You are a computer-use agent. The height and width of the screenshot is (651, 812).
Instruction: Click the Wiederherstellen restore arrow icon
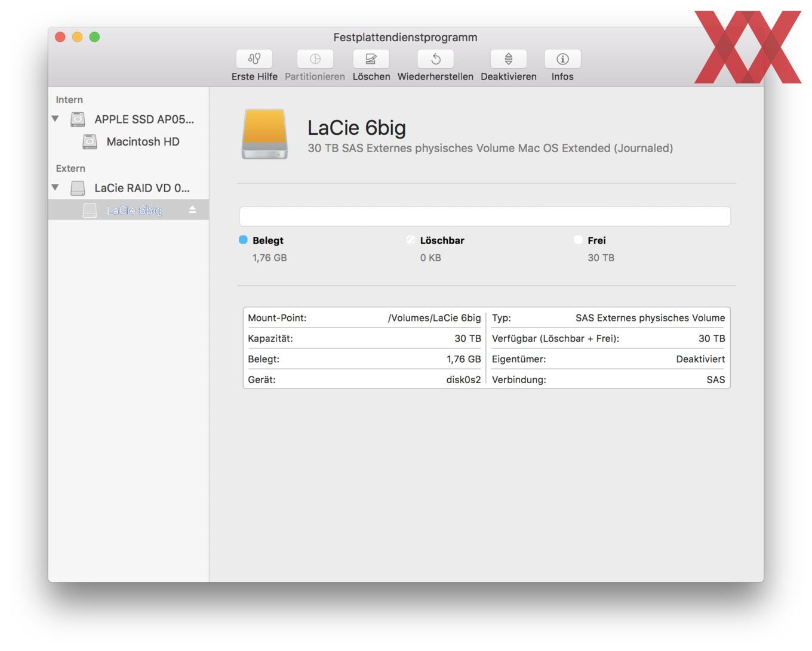(435, 58)
